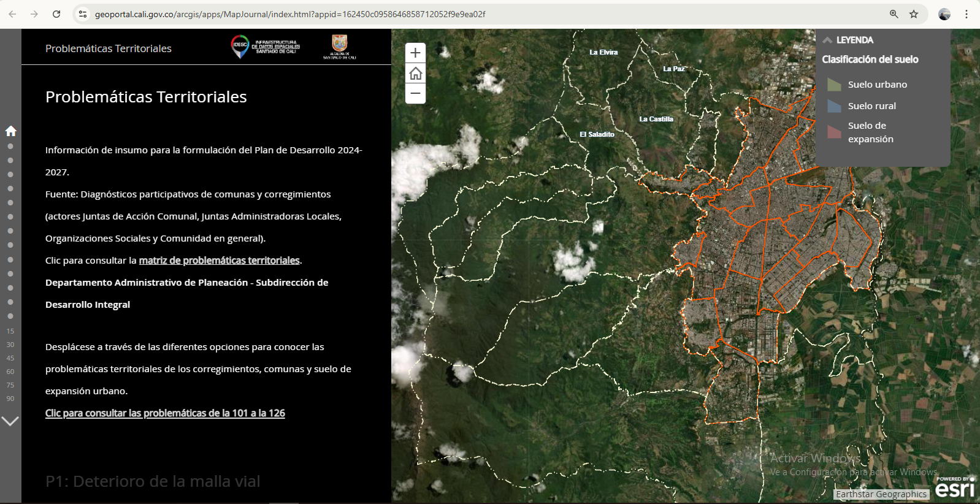The height and width of the screenshot is (504, 980).
Task: Open the IDESC logo in the header
Action: coord(266,47)
